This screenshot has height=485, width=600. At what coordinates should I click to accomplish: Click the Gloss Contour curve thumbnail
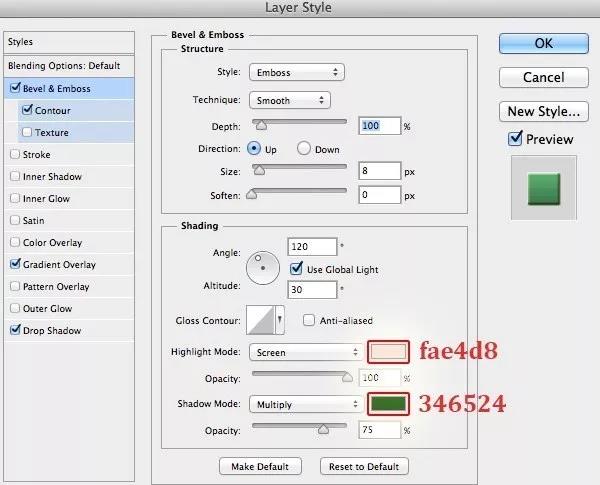click(261, 320)
